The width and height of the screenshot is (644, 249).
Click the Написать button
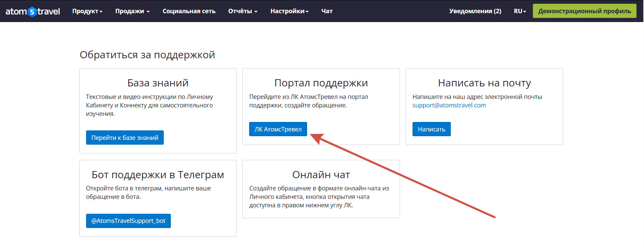pos(431,129)
